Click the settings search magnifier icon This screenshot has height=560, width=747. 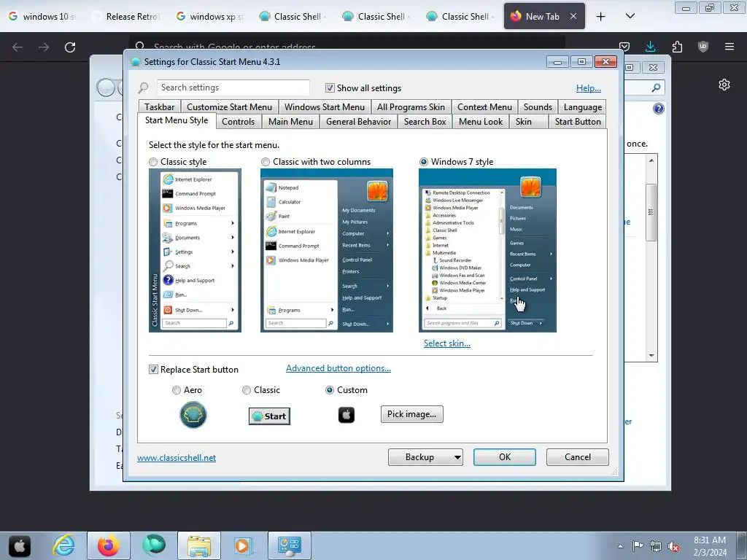pos(144,87)
